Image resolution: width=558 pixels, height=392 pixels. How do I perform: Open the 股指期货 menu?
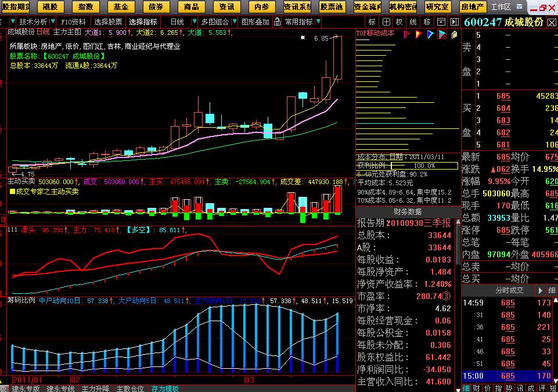[15, 7]
